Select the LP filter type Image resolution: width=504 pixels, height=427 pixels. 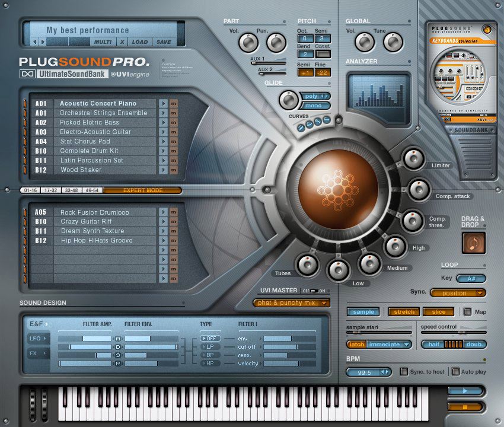(x=210, y=347)
